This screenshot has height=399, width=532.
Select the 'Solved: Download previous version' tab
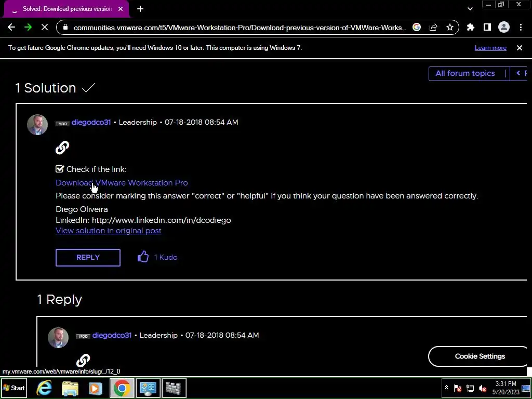66,9
